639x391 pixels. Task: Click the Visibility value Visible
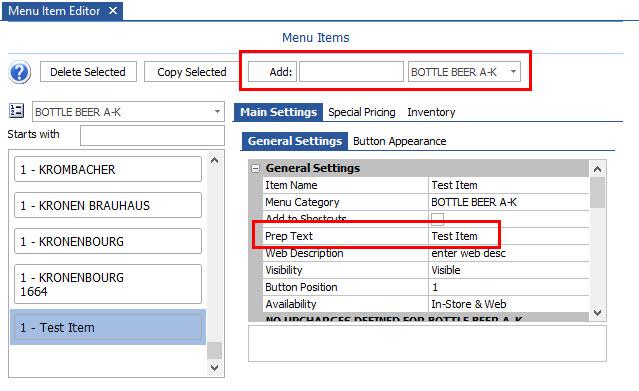pyautogui.click(x=509, y=270)
